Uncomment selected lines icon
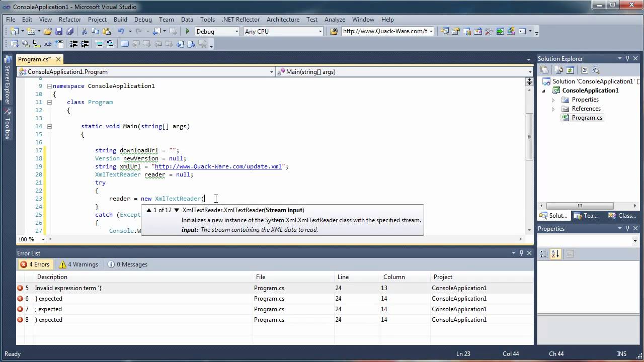This screenshot has width=644, height=362. (110, 44)
